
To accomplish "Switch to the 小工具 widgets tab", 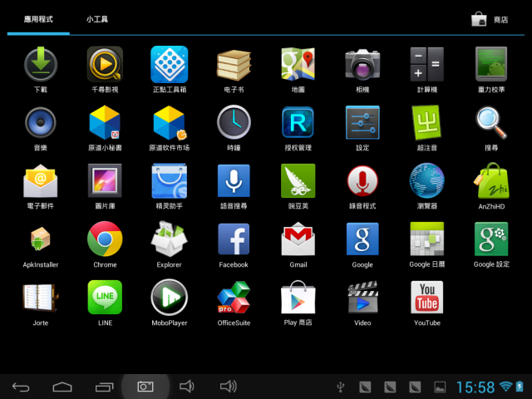I will pos(97,19).
